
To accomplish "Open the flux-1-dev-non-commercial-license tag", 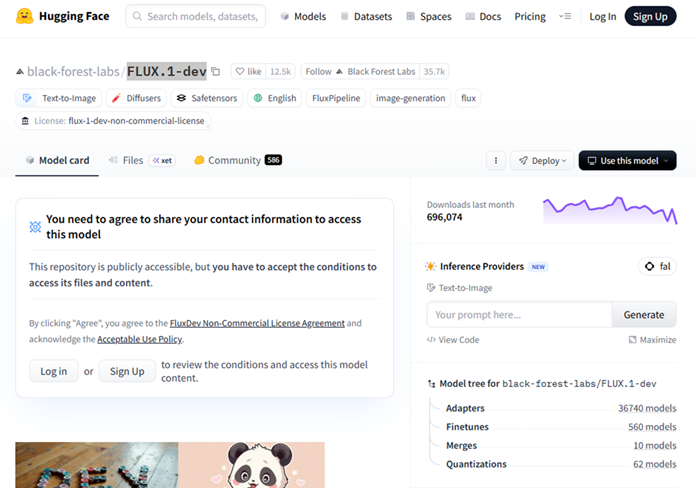I will pyautogui.click(x=113, y=121).
